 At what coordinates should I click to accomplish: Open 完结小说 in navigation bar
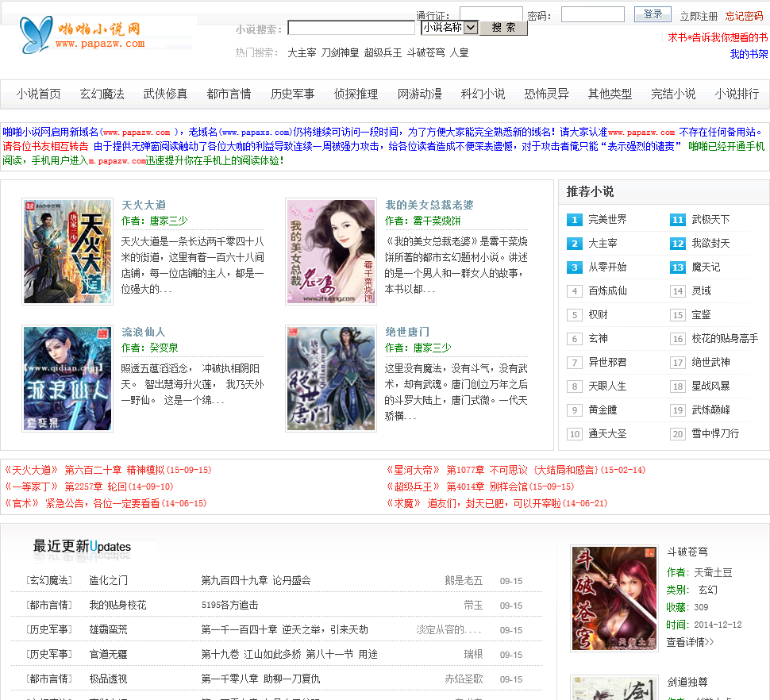click(x=673, y=94)
